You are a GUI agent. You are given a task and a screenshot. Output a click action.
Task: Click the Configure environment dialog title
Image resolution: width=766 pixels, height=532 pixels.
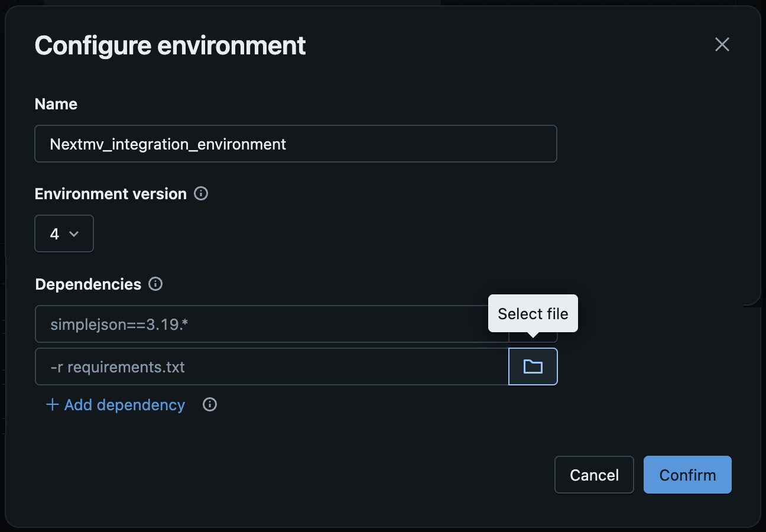pyautogui.click(x=170, y=46)
